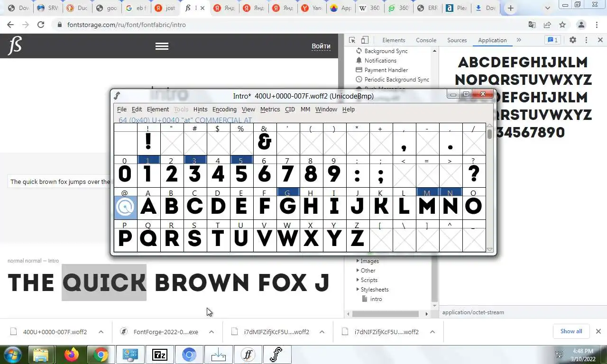Open FontForge Metrics menu
The image size is (607, 364).
(x=270, y=109)
